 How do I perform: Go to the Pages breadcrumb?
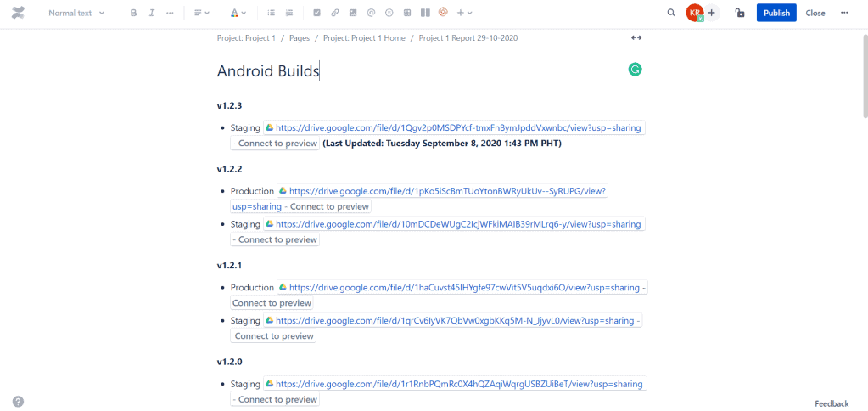point(299,38)
